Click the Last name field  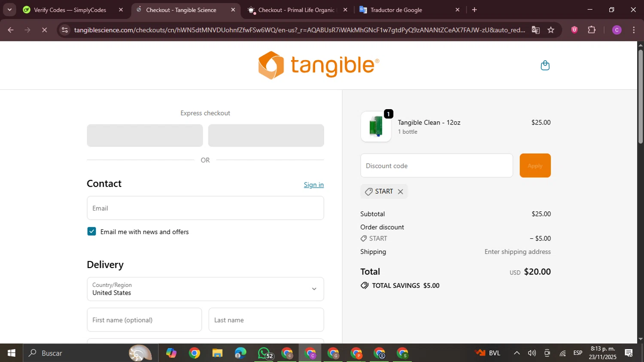pyautogui.click(x=266, y=320)
